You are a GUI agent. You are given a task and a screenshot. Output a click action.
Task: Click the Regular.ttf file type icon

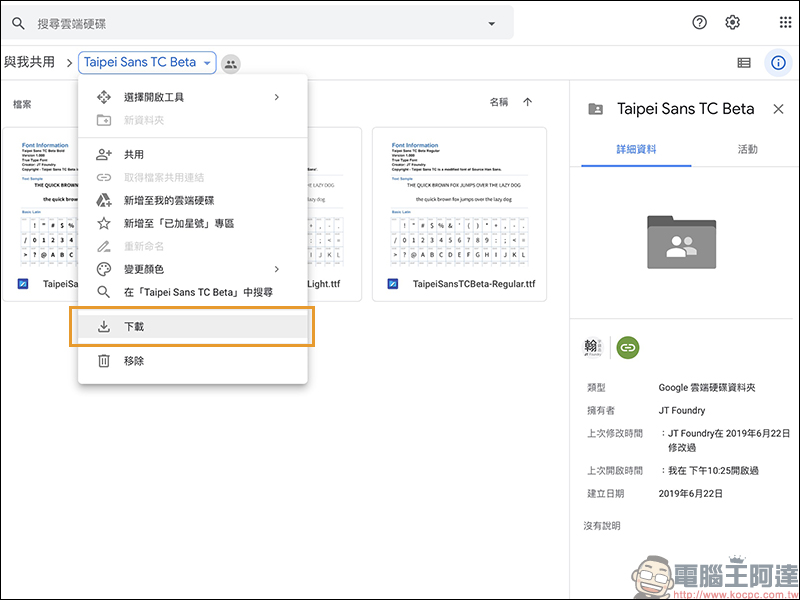(x=393, y=284)
